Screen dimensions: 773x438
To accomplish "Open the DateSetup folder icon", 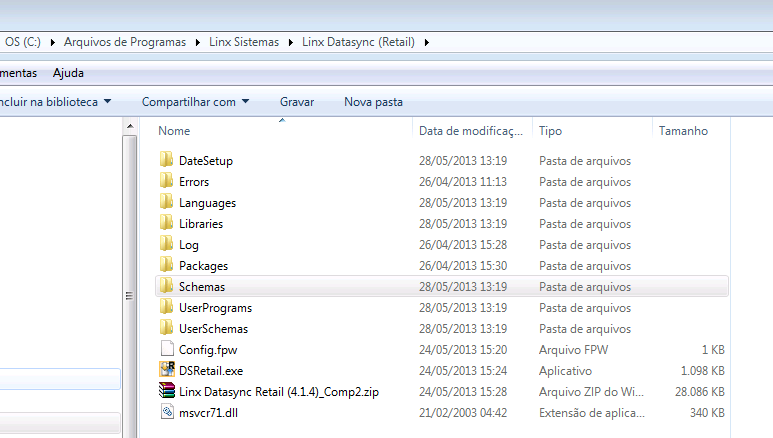I will (x=167, y=159).
